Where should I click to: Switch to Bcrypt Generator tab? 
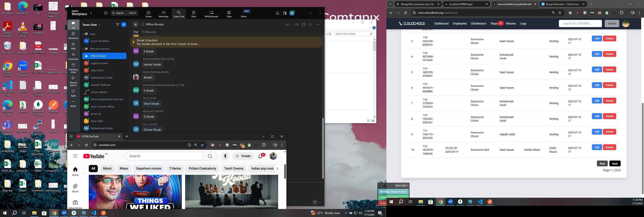(x=562, y=4)
